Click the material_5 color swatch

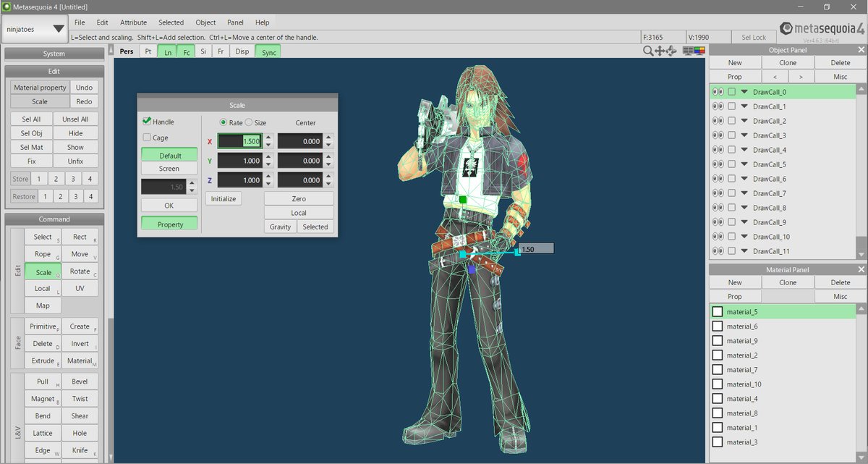point(718,312)
